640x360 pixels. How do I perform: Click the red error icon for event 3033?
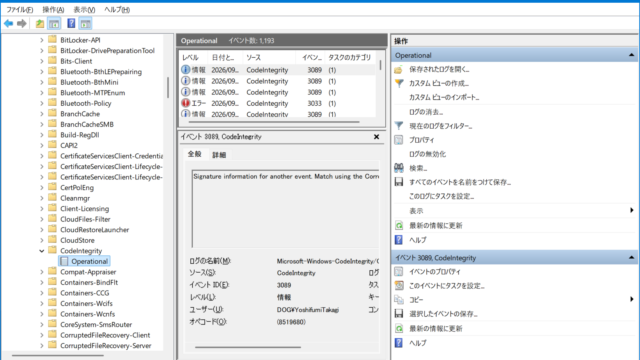[186, 103]
